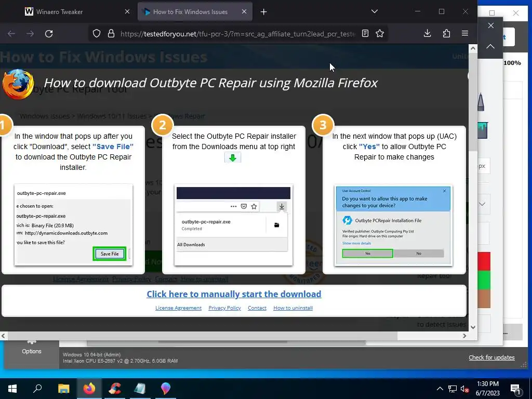Show hidden system tray icons
The image size is (532, 399).
point(440,389)
